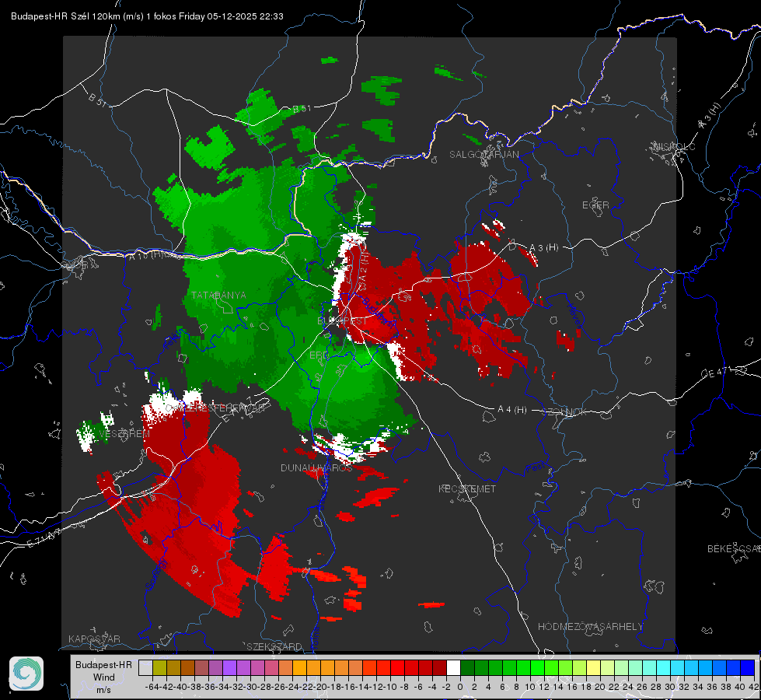Pick the yellow swatch in the wind scale
This screenshot has width=761, height=700.
pyautogui.click(x=594, y=667)
